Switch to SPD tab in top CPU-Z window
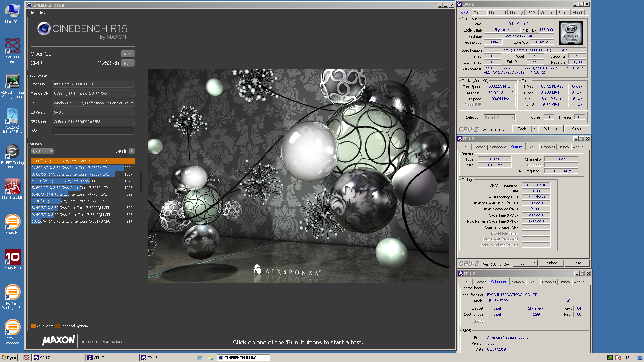644x362 pixels. coord(531,13)
